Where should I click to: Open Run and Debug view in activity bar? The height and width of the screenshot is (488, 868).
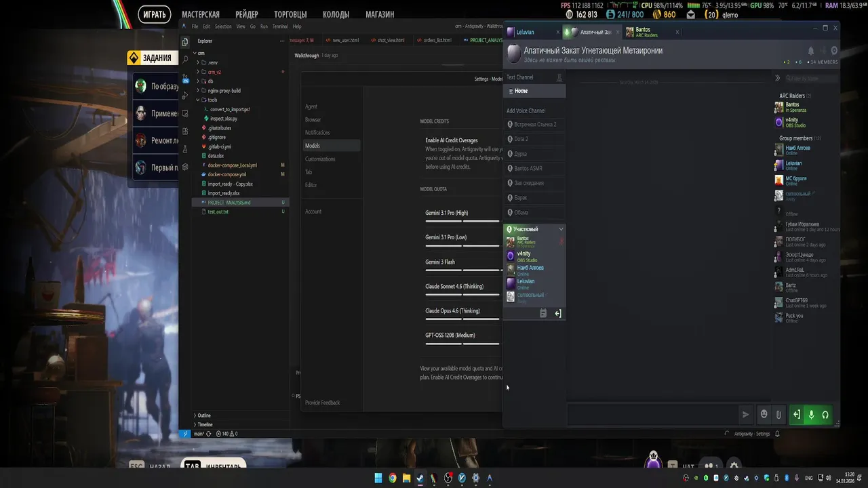[185, 96]
